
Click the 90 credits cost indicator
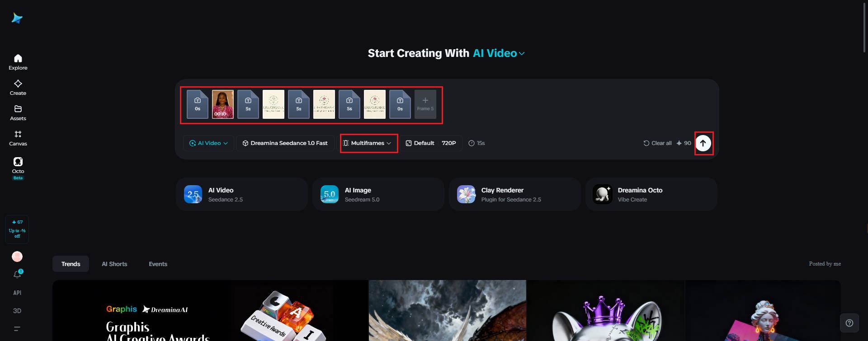[684, 143]
